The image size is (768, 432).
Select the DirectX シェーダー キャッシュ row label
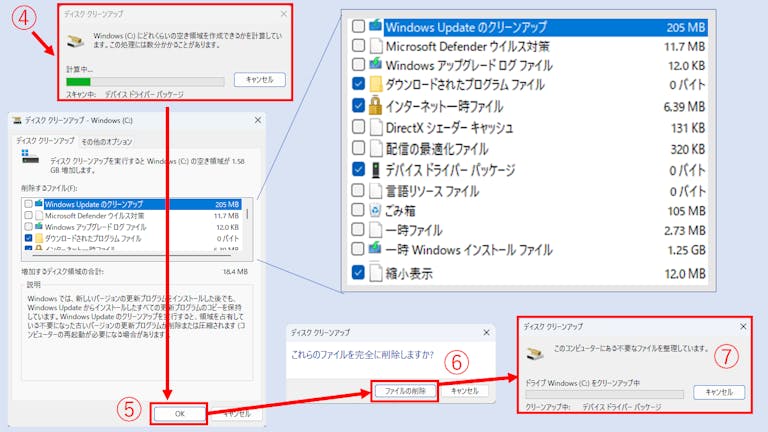449,128
